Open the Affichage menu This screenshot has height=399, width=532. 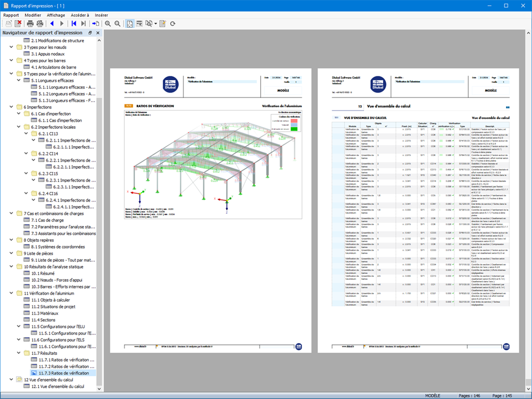(x=56, y=15)
